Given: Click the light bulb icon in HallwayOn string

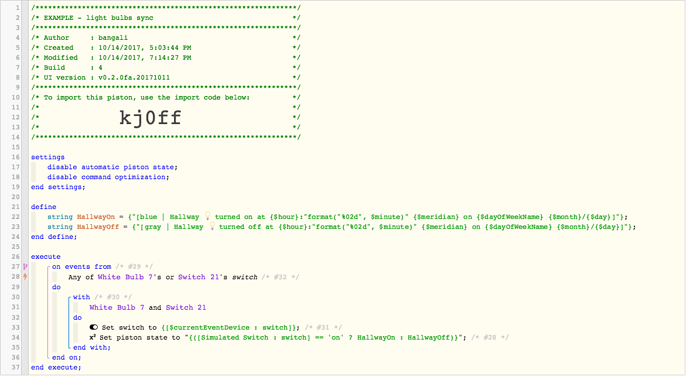Looking at the screenshot, I should click(207, 216).
